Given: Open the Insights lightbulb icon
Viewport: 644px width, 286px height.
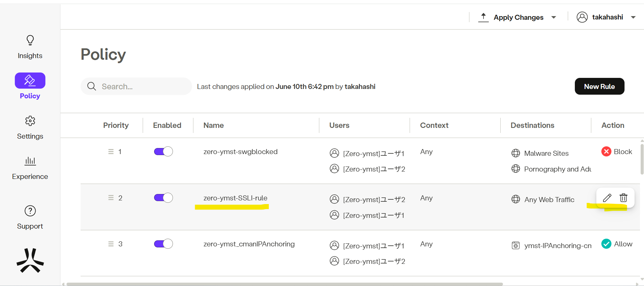Looking at the screenshot, I should (x=30, y=40).
